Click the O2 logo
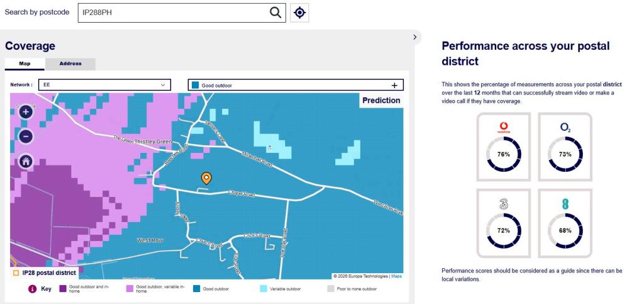Viewport: 644px width, 304px height. click(565, 127)
